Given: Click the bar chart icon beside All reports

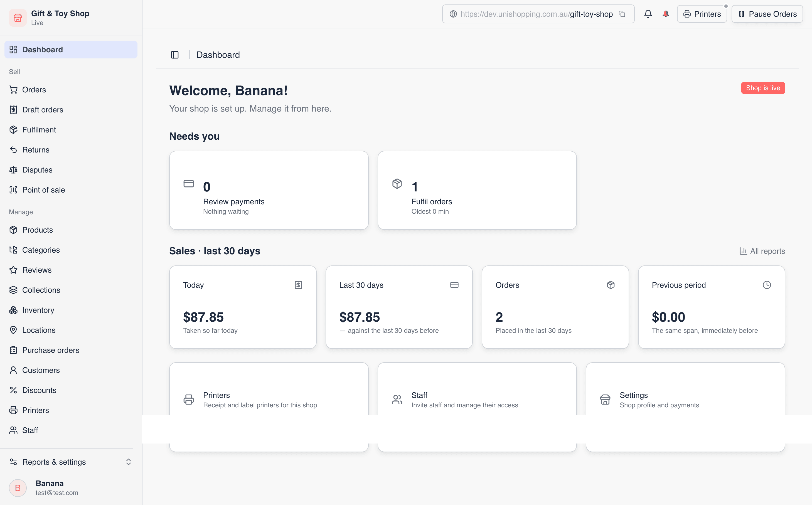Looking at the screenshot, I should 743,251.
